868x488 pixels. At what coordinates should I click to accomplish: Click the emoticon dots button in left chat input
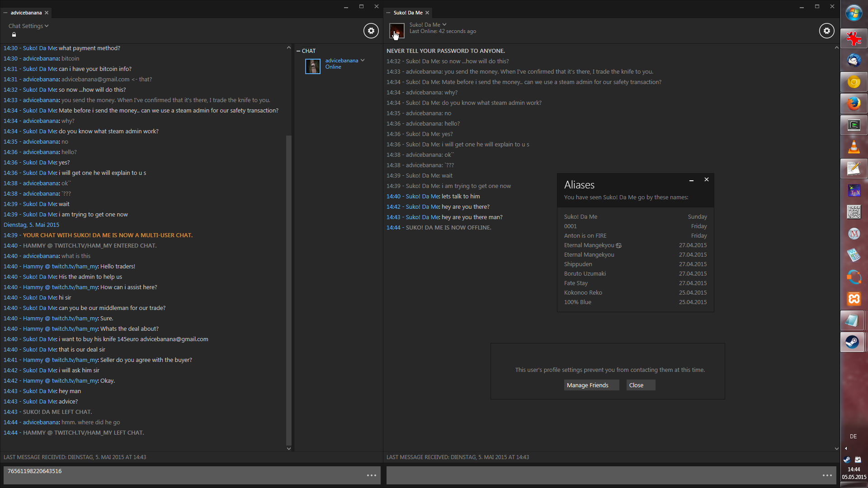click(x=371, y=475)
